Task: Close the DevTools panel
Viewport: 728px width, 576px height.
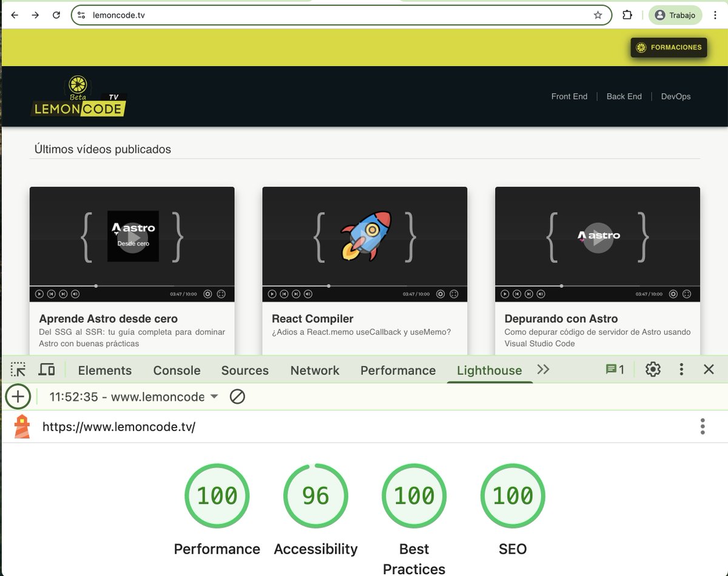Action: click(x=709, y=369)
